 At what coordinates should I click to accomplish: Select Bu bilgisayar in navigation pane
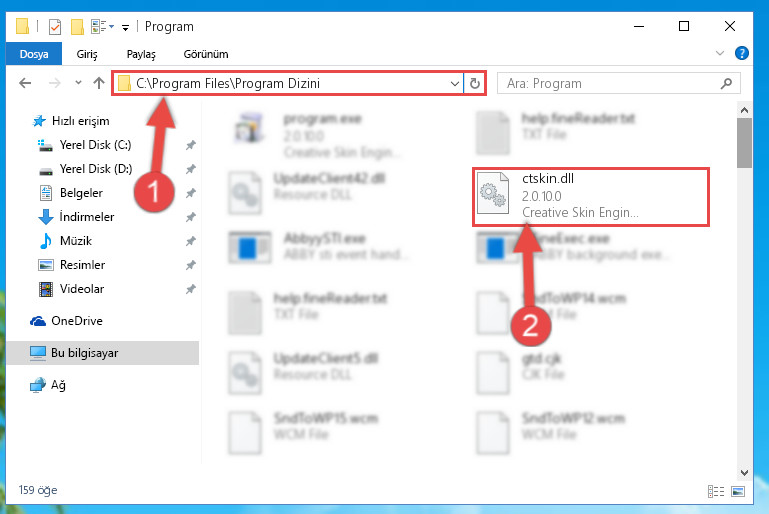(84, 353)
